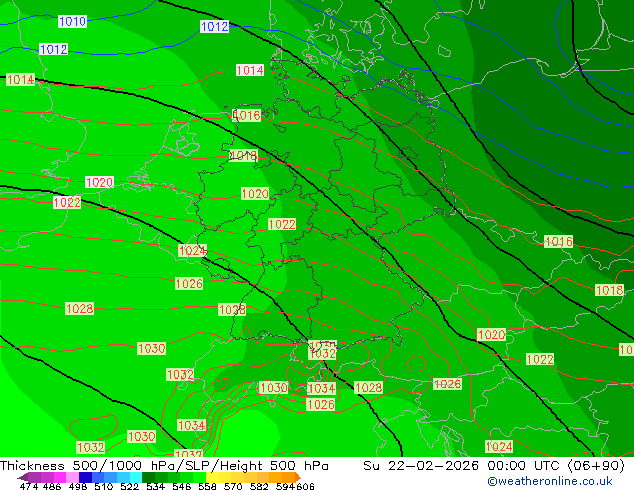Click the blue 1010 isobar label

point(72,21)
